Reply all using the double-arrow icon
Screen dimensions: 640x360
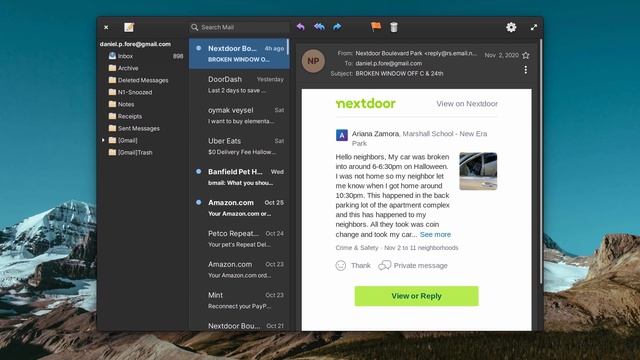(x=319, y=27)
